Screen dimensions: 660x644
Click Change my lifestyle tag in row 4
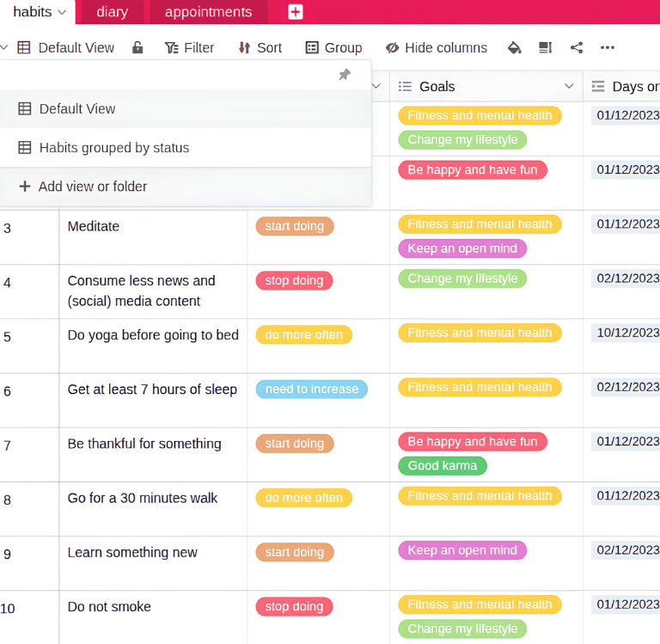pyautogui.click(x=462, y=279)
